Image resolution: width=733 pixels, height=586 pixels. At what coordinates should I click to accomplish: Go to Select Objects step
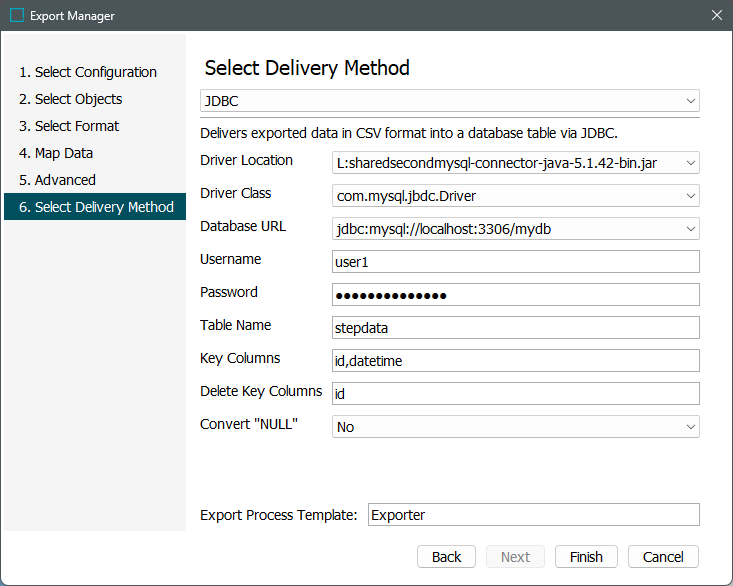pyautogui.click(x=71, y=99)
